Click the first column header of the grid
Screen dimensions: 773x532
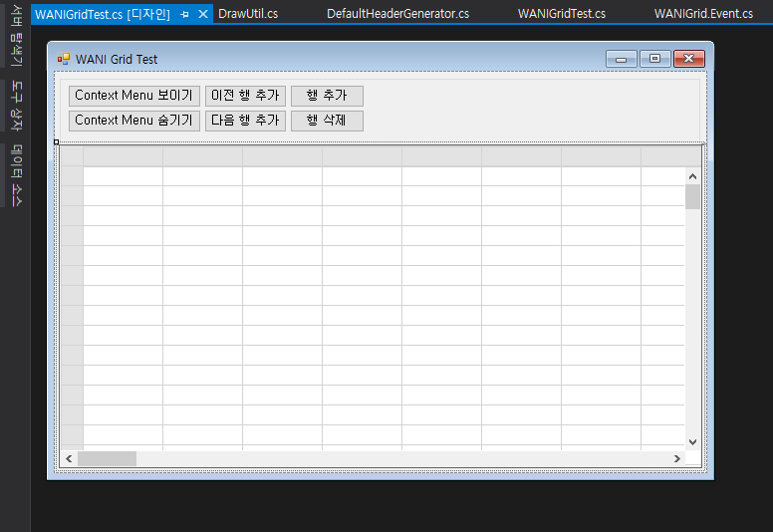pyautogui.click(x=124, y=156)
